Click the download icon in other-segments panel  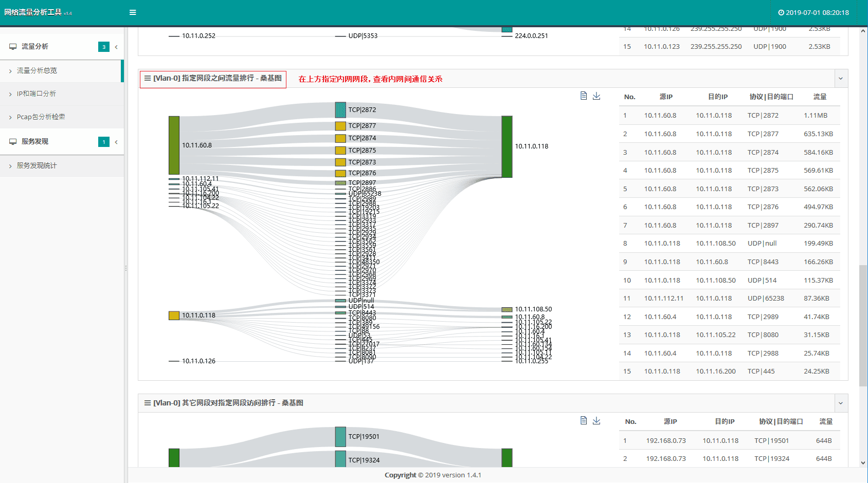coord(596,421)
